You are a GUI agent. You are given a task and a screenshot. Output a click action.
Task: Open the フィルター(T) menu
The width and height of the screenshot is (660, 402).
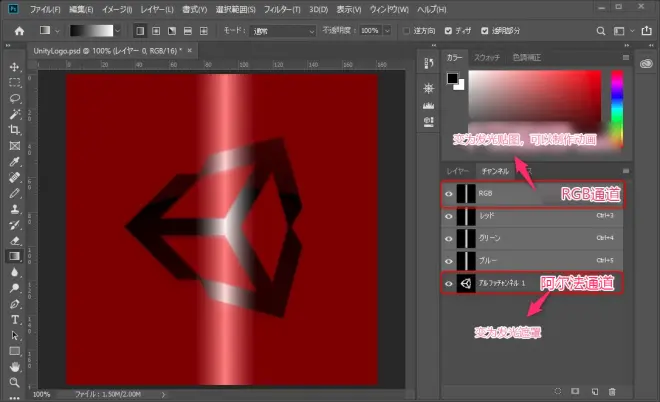pos(282,9)
